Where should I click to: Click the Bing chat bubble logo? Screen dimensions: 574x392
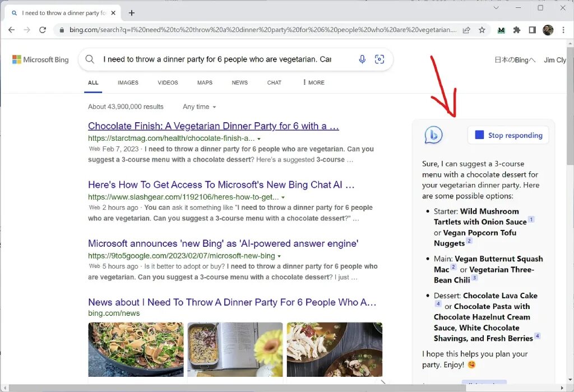pyautogui.click(x=433, y=135)
